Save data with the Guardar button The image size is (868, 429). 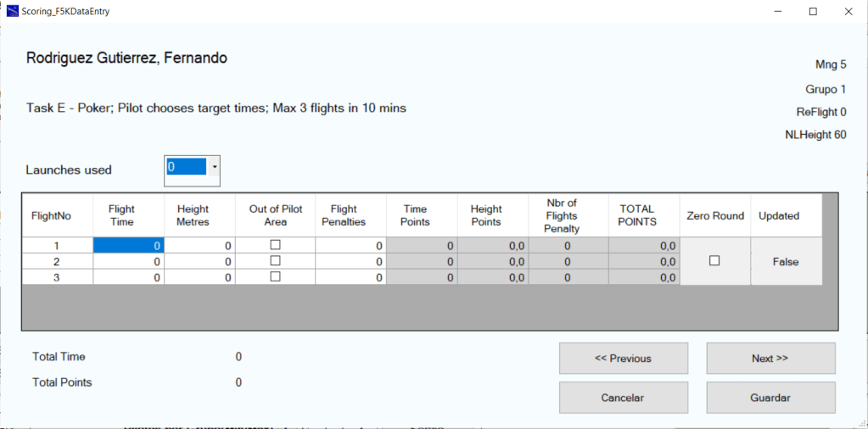point(770,398)
